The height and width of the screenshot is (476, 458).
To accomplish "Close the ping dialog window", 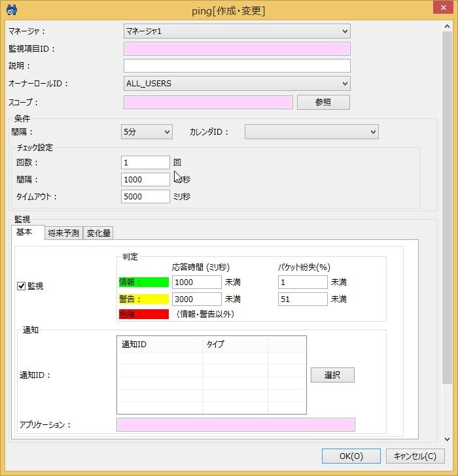I will [444, 8].
